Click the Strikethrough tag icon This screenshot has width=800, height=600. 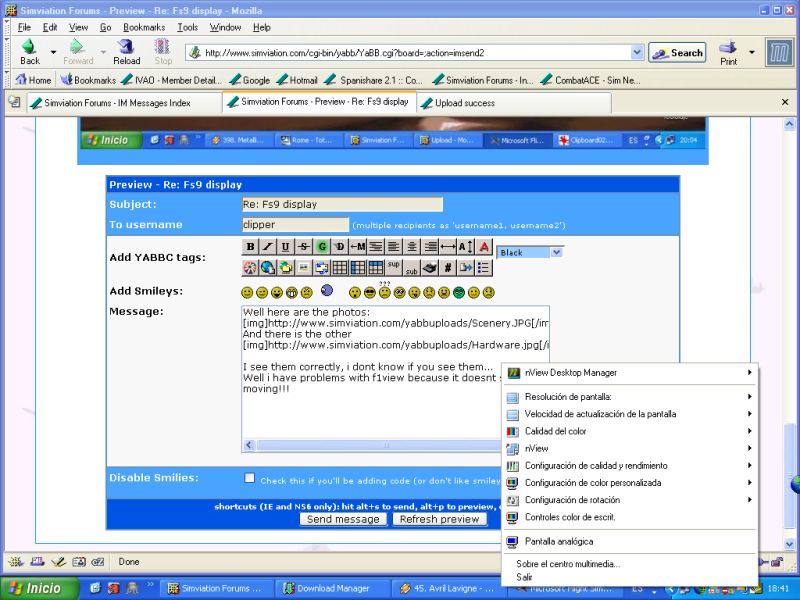tap(304, 246)
